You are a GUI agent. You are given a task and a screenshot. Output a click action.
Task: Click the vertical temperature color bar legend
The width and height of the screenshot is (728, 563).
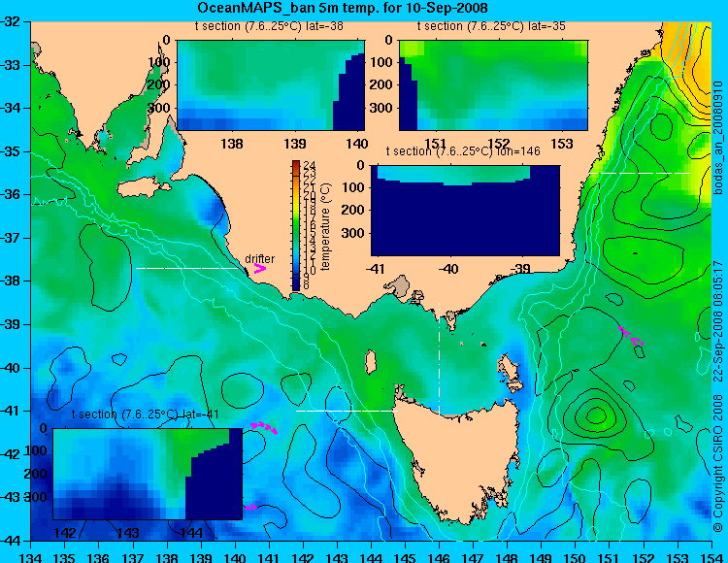[296, 226]
